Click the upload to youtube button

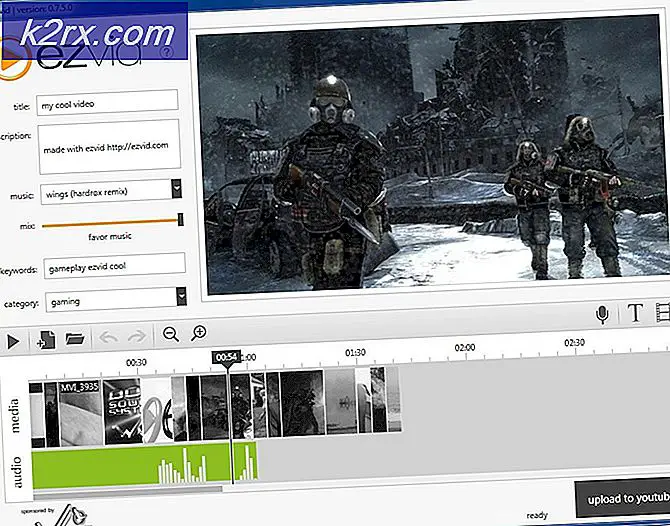tap(622, 498)
